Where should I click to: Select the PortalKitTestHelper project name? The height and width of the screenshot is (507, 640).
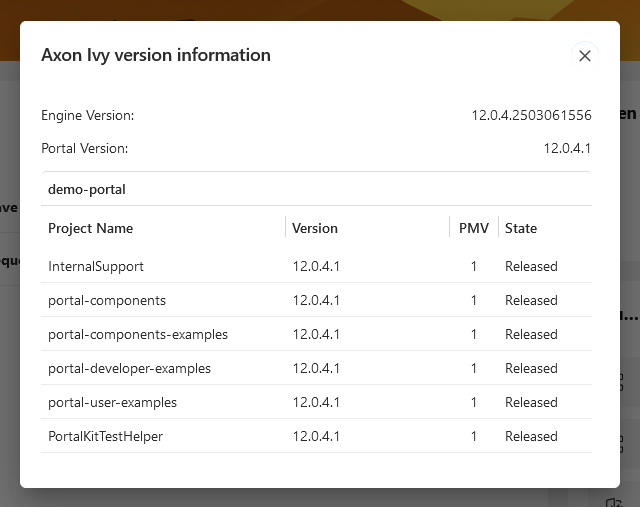point(105,436)
